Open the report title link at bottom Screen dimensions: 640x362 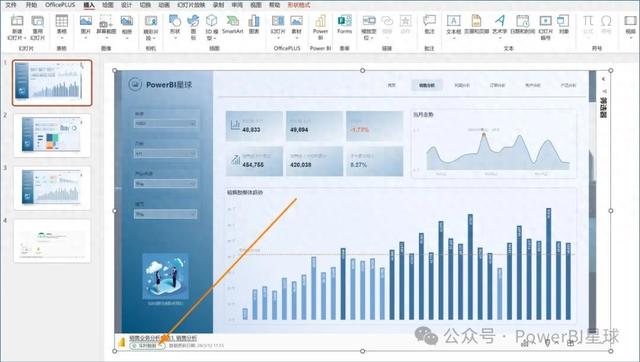[x=163, y=338]
